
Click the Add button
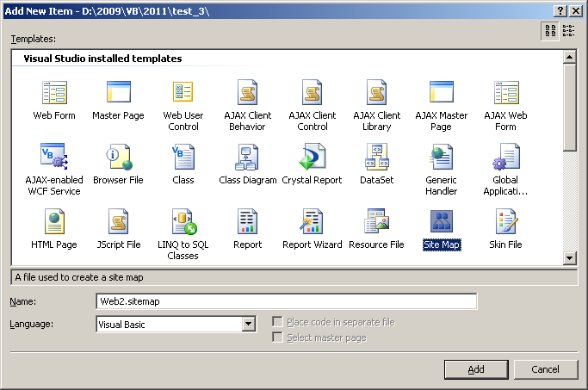coord(476,369)
